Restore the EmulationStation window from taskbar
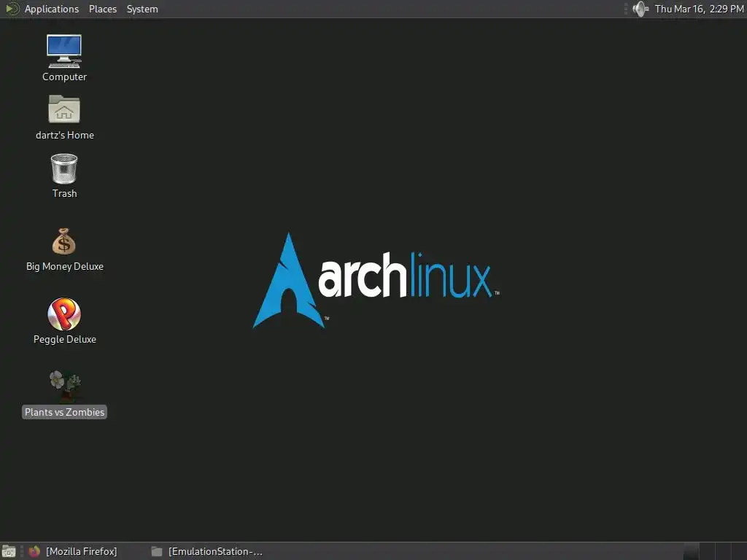Screen dimensions: 747x560 (206, 551)
